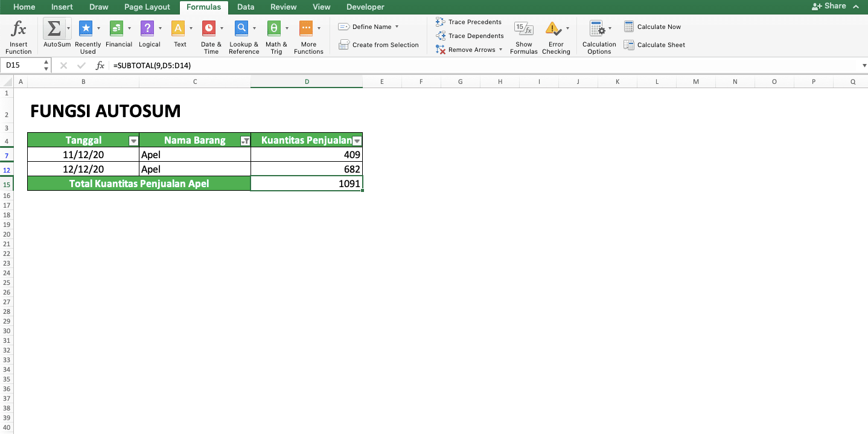Select row 15 header
This screenshot has width=868, height=434.
click(x=7, y=184)
